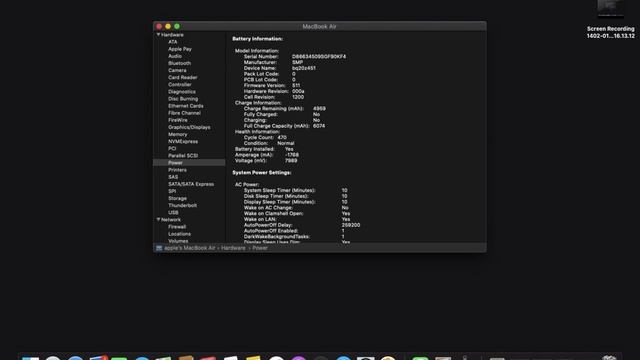The width and height of the screenshot is (640, 360).
Task: Select Card Reader in the sidebar
Action: pyautogui.click(x=182, y=78)
